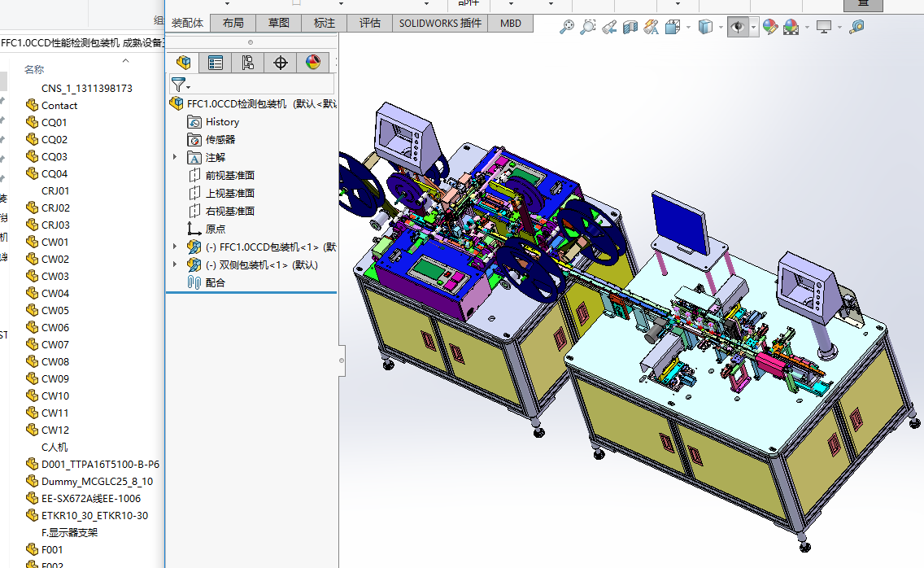Expand the 双侧包装机<1> subassembly node
Screen dimensions: 924x568
pos(175,264)
